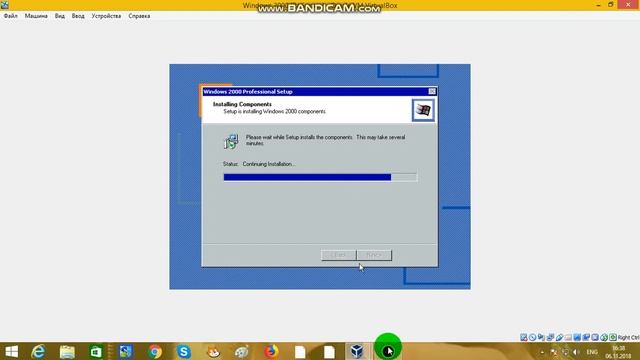
Task: Open the Устройства menu
Action: point(106,16)
